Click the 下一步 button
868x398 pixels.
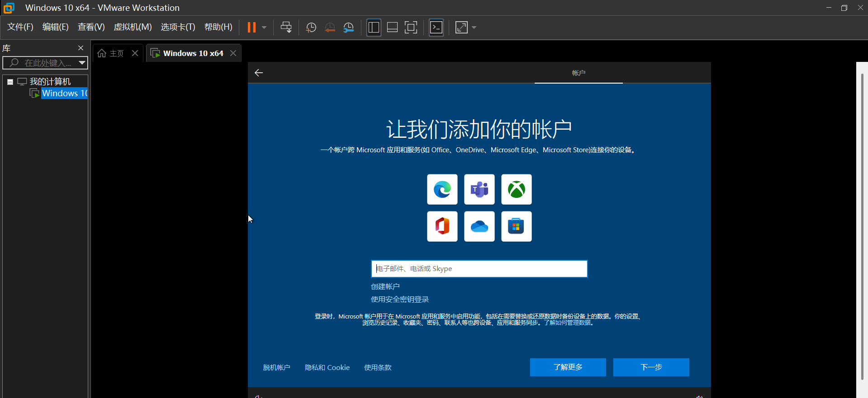651,367
